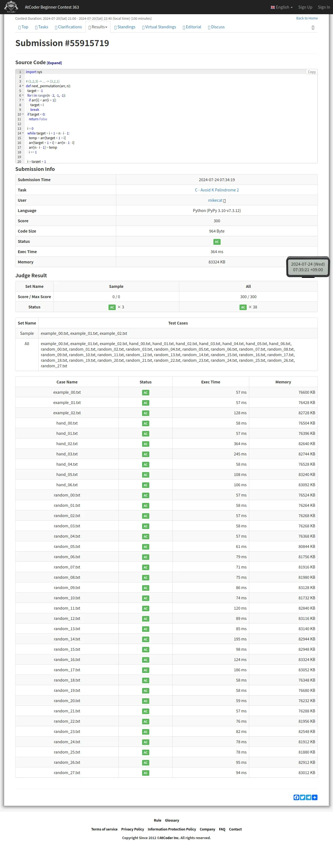This screenshot has height=868, width=333.
Task: Click the Sign Up link
Action: click(x=305, y=7)
